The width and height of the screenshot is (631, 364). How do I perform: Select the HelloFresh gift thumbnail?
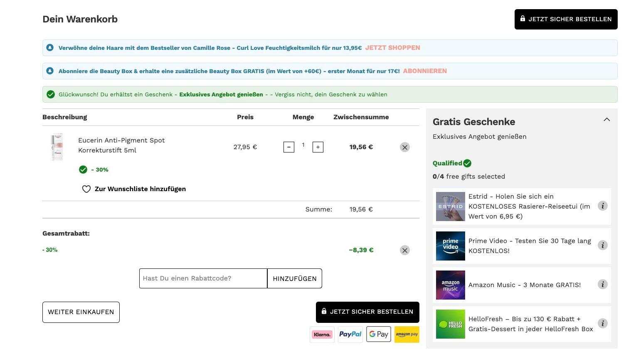click(x=451, y=324)
